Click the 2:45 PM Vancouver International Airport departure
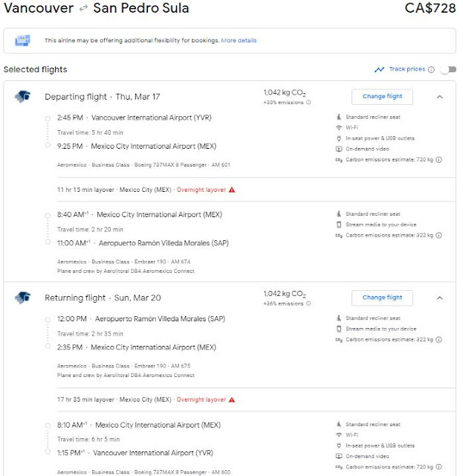 [134, 118]
